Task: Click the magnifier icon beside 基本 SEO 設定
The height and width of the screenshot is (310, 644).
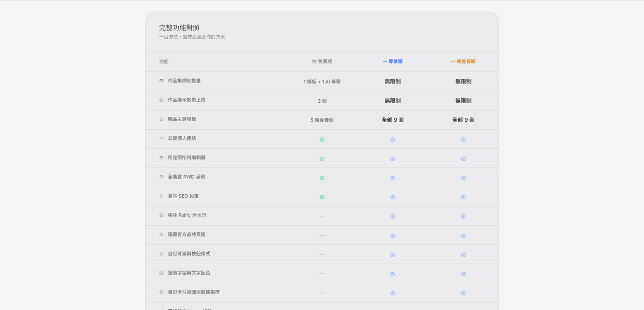Action: [x=162, y=196]
